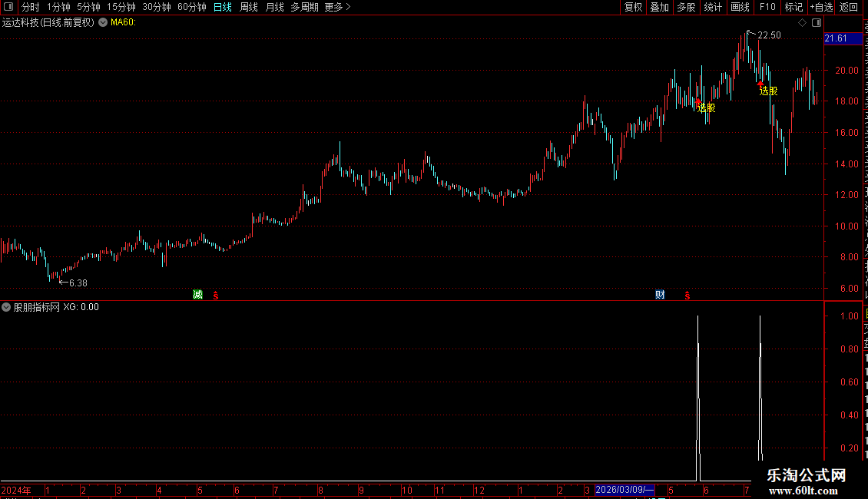Click the green 减 event marker
The width and height of the screenshot is (868, 499).
[197, 294]
